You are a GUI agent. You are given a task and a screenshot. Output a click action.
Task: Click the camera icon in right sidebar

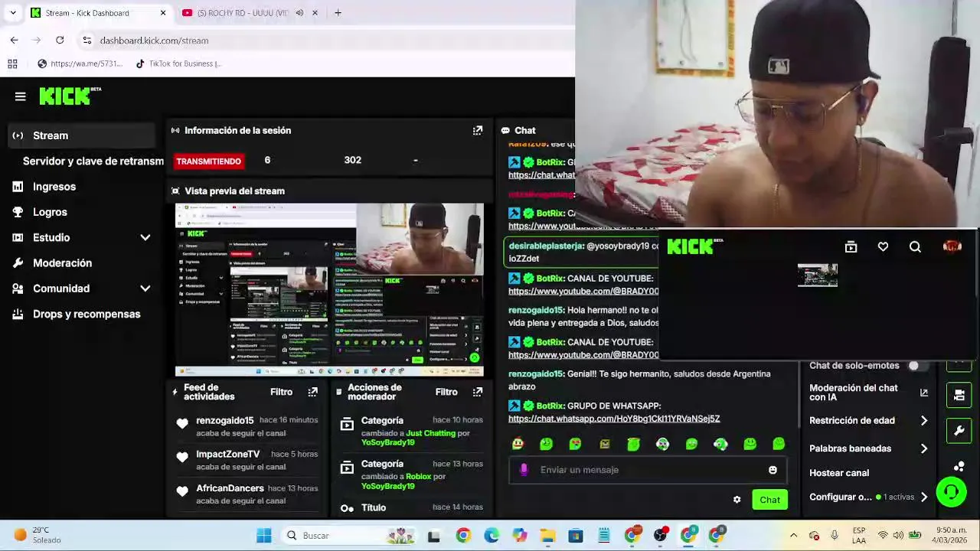pos(959,395)
